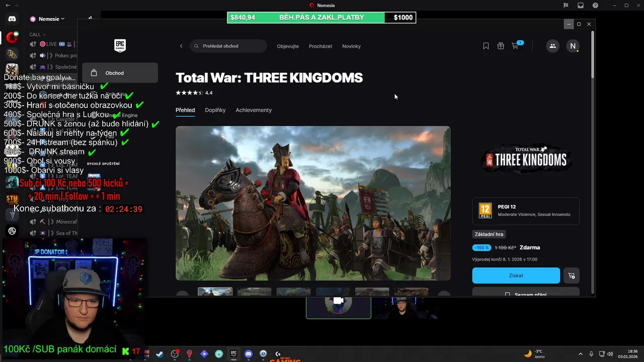
Task: Open the Epic Games taskbar icon
Action: [x=233, y=354]
